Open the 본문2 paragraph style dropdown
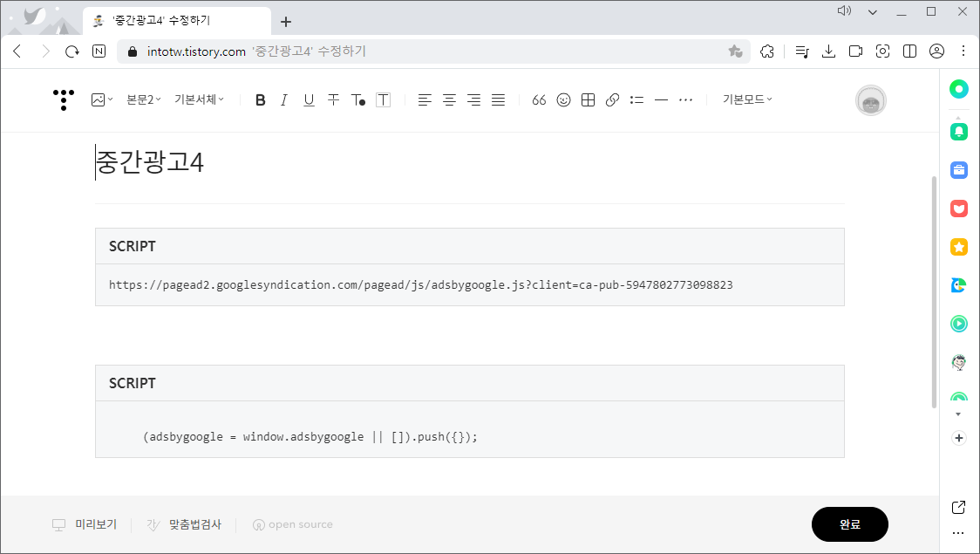This screenshot has height=554, width=980. point(144,99)
